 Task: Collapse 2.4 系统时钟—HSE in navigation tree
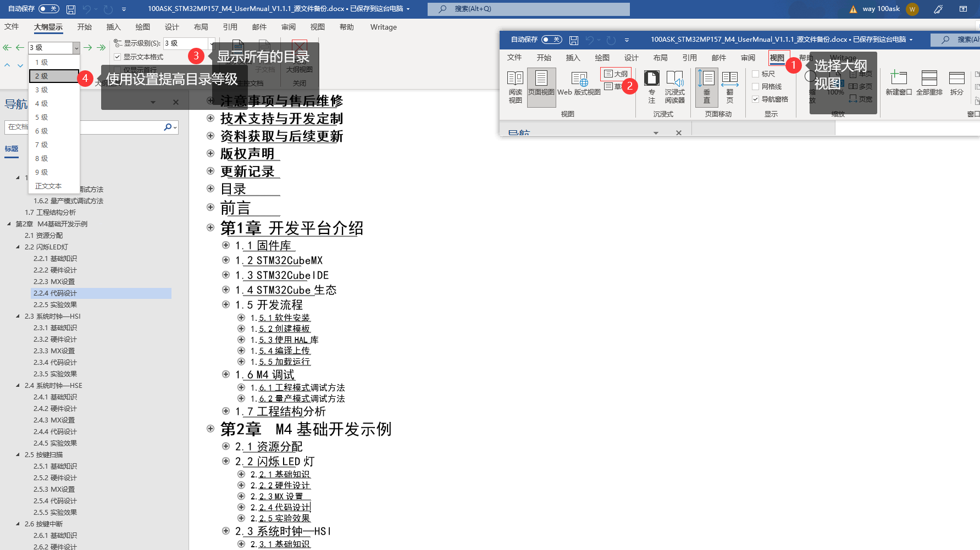(18, 385)
